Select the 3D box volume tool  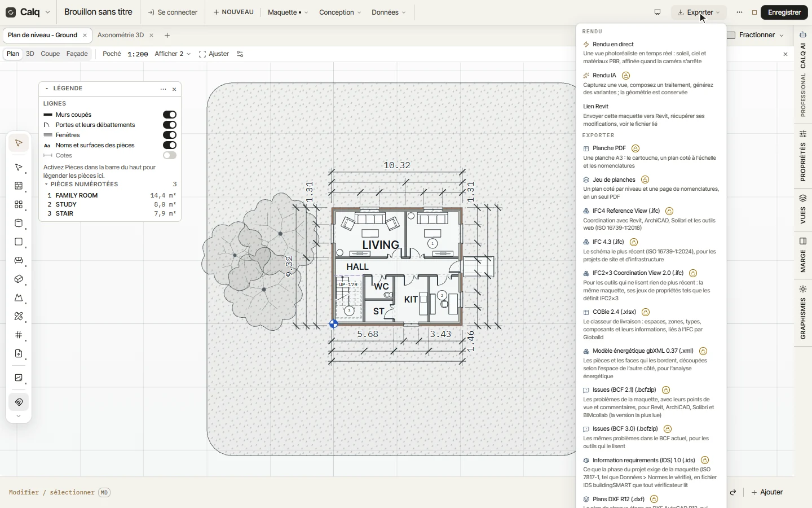tap(19, 279)
